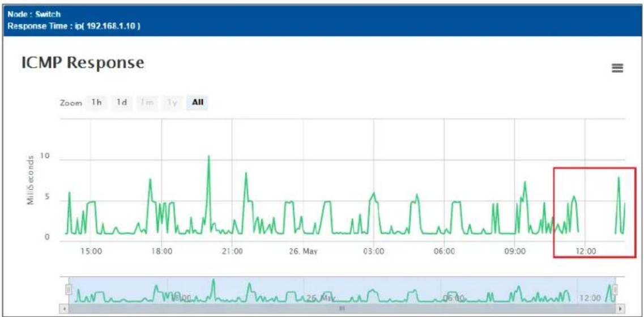
Task: Click the Zoom label text
Action: 71,103
